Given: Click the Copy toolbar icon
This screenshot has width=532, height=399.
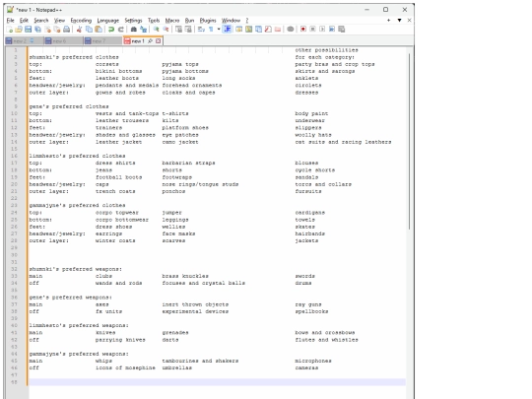Looking at the screenshot, I should (89, 30).
